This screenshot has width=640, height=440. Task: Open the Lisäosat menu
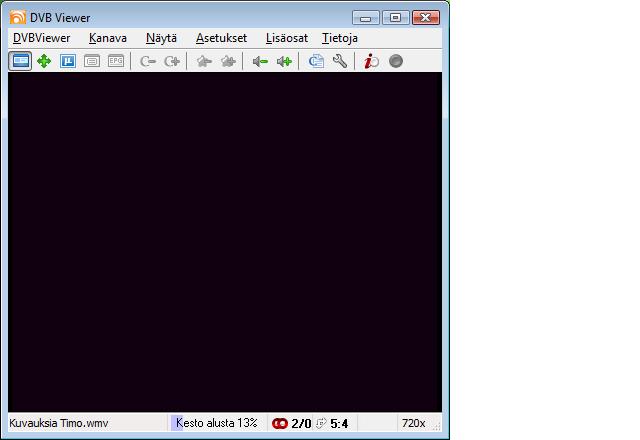287,38
